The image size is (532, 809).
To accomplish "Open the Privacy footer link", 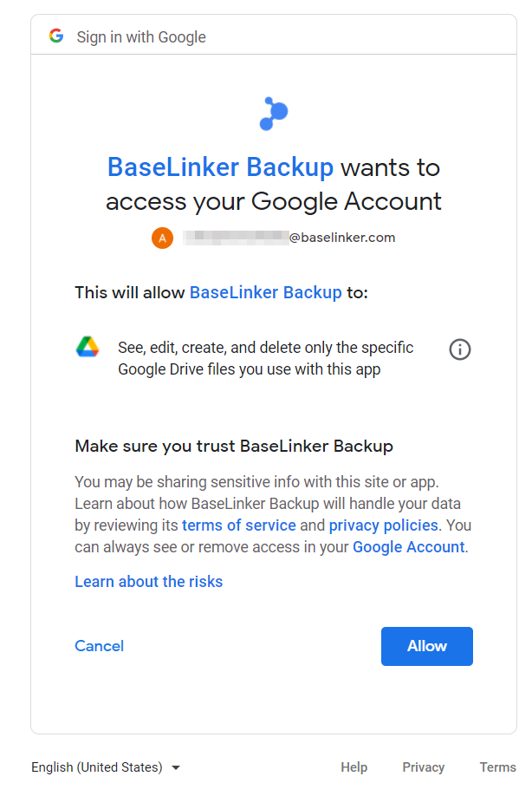I will (424, 767).
